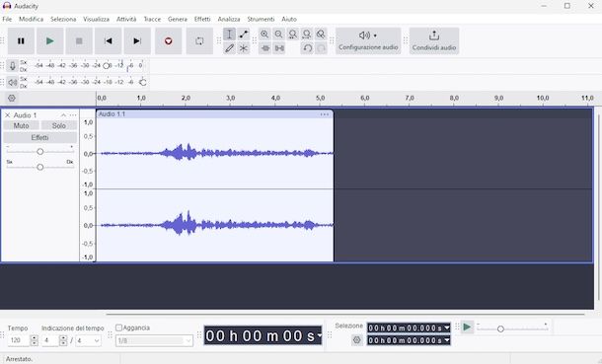Open the Genera menu

[178, 19]
